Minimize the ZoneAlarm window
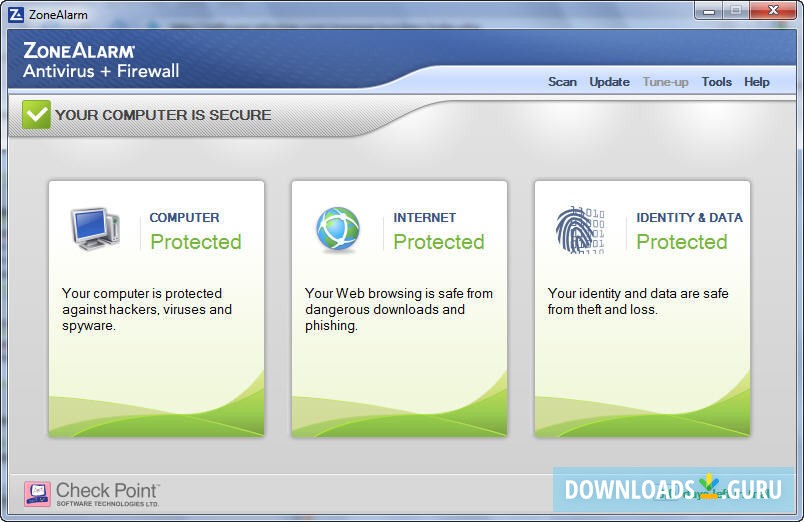This screenshot has width=804, height=522. click(x=709, y=11)
